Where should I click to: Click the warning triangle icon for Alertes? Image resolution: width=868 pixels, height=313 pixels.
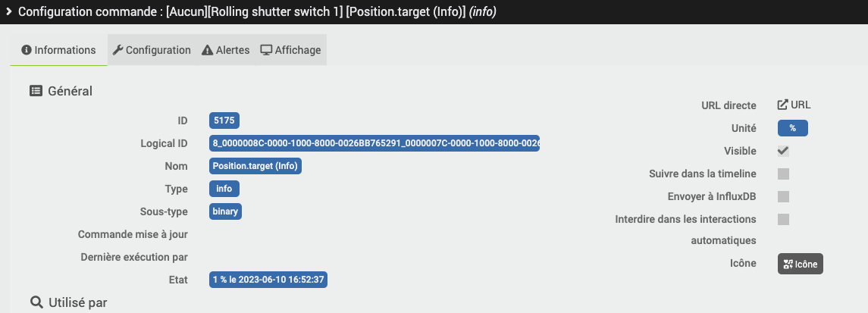tap(208, 50)
